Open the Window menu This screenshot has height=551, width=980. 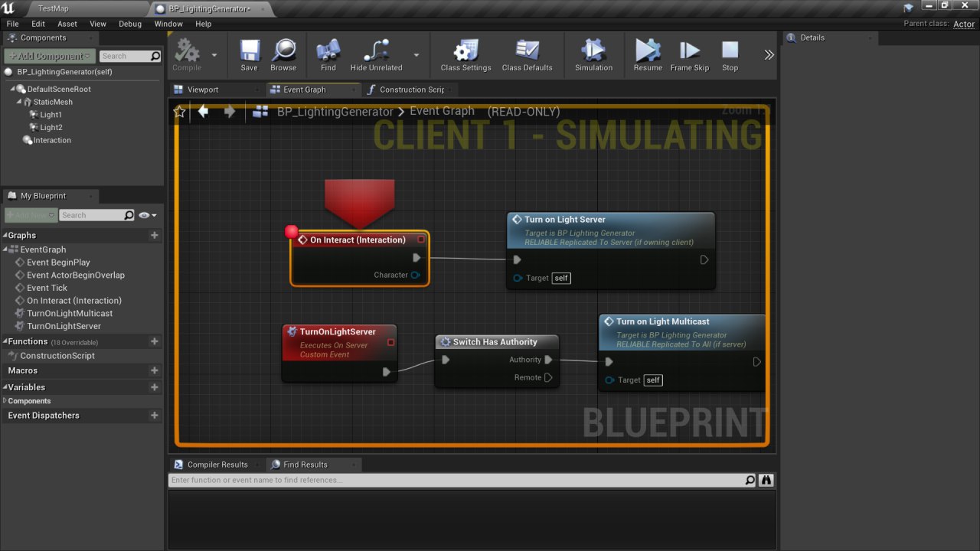point(168,24)
